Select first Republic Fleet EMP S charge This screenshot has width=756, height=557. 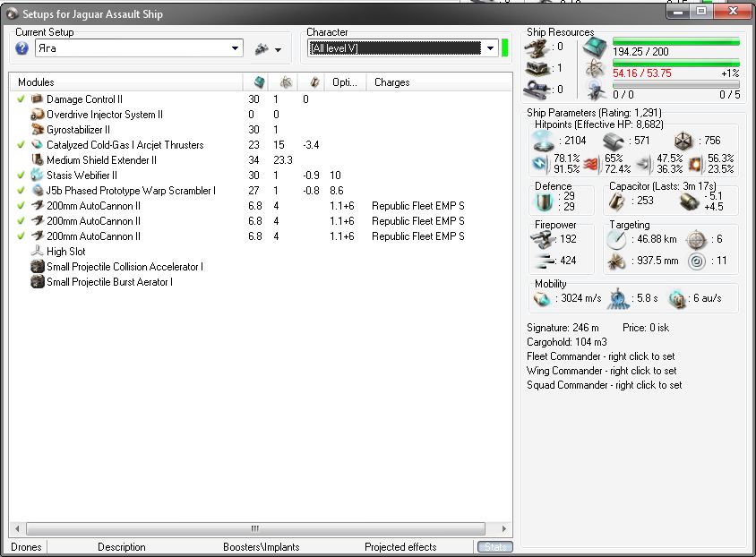[x=418, y=206]
